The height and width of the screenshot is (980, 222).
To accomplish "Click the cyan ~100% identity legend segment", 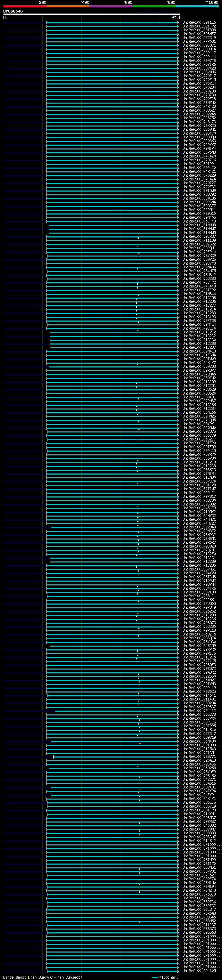I will coord(197,6).
